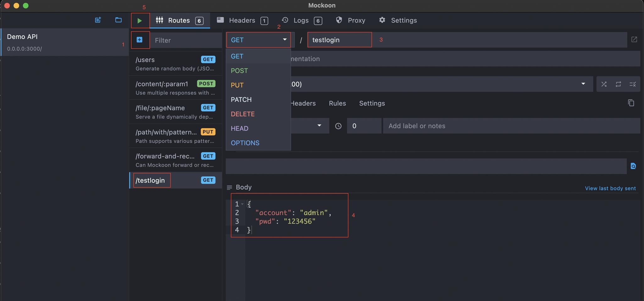
Task: Choose PUT from the method list
Action: click(x=258, y=85)
